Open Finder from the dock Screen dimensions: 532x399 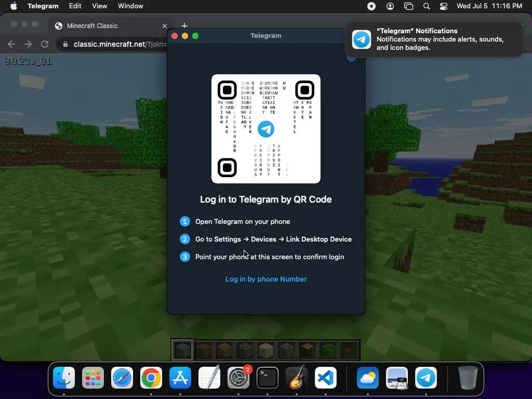(x=64, y=378)
